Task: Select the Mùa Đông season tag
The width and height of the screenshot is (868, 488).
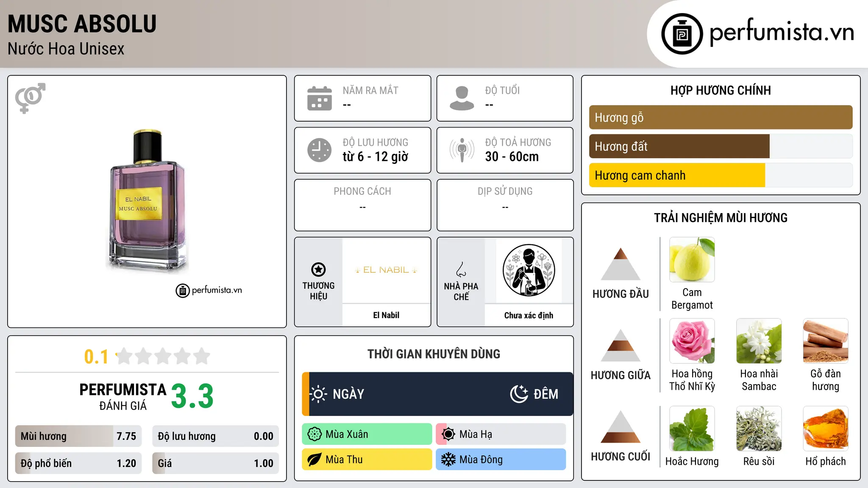Action: click(501, 460)
